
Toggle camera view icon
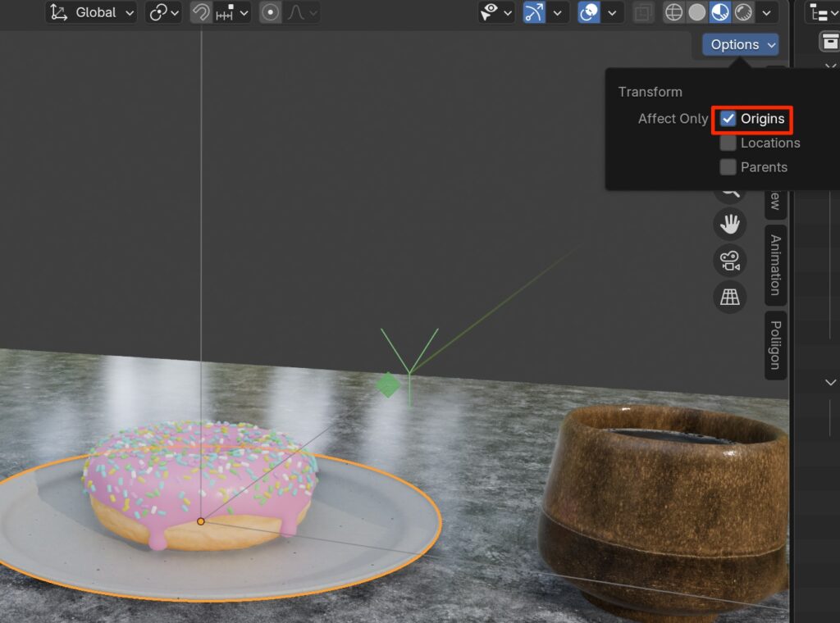coord(729,261)
